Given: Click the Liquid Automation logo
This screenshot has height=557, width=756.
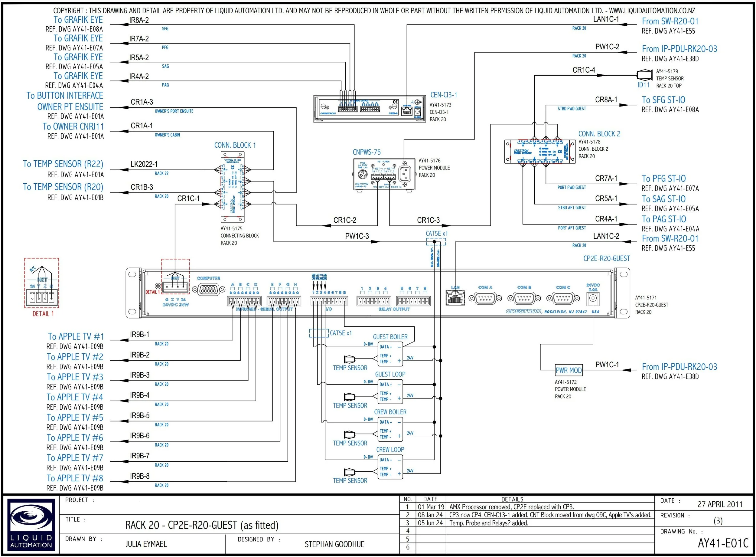Looking at the screenshot, I should point(31,525).
